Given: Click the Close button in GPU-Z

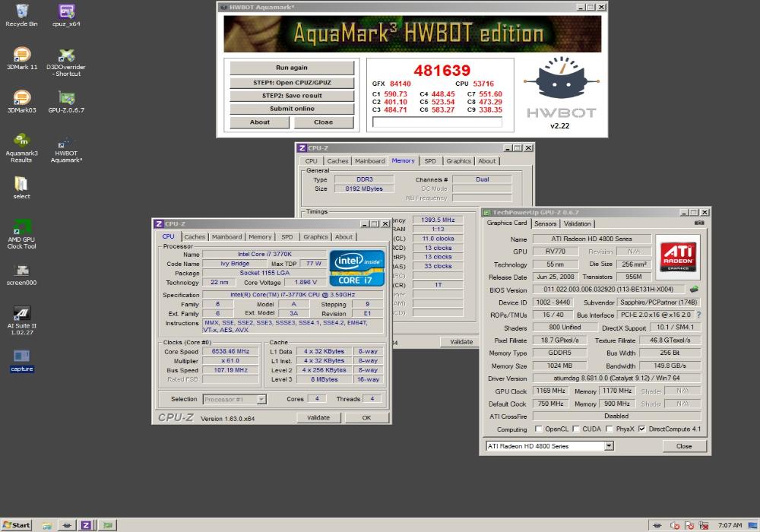Looking at the screenshot, I should pyautogui.click(x=684, y=446).
